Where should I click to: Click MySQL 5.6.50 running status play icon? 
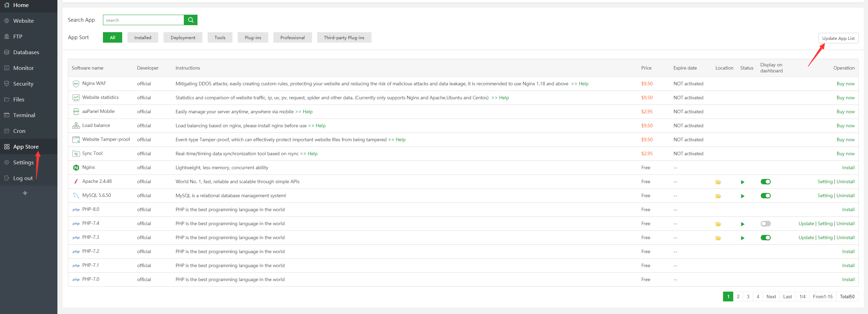coord(743,196)
